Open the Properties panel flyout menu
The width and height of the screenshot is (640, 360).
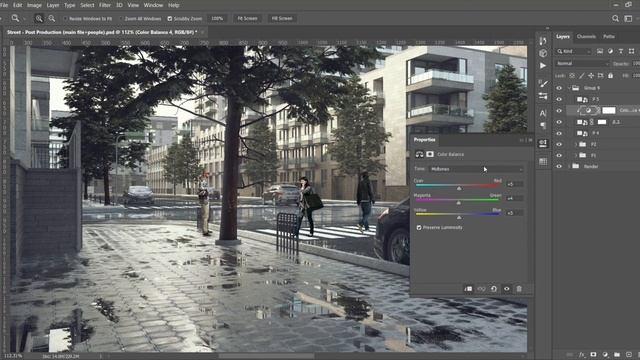coord(530,140)
